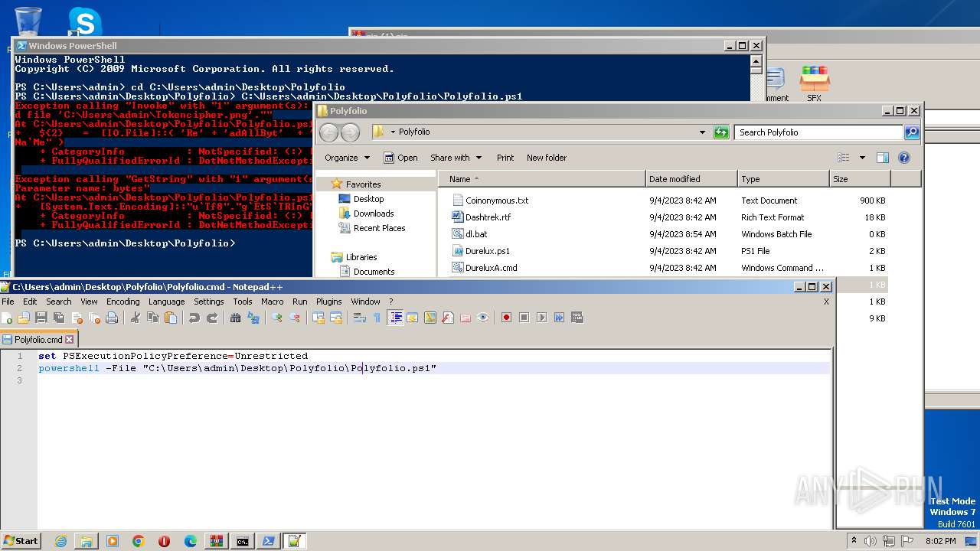Image resolution: width=980 pixels, height=551 pixels.
Task: Click the Windows Start button
Action: coord(21,540)
